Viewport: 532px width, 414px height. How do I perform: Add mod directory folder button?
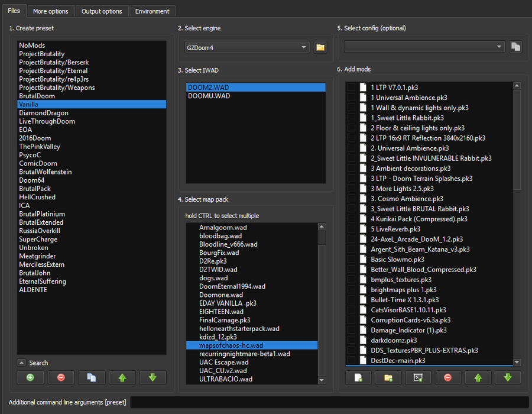tap(388, 377)
